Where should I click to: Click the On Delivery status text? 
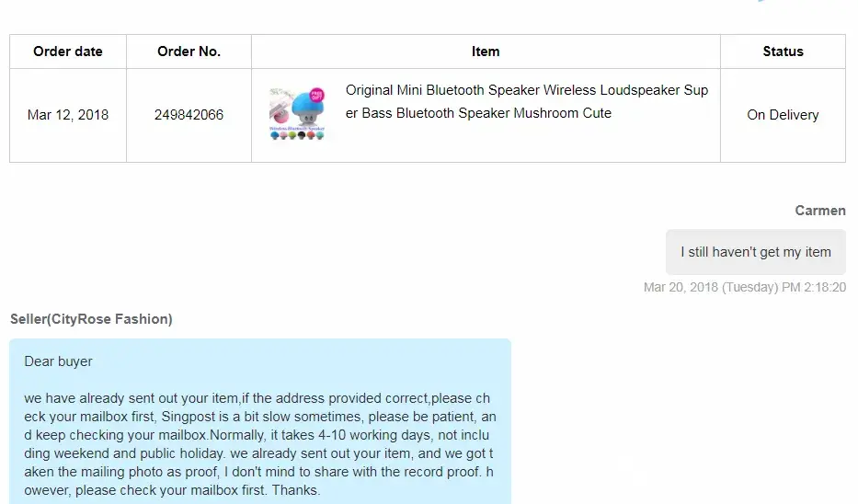[x=783, y=115]
